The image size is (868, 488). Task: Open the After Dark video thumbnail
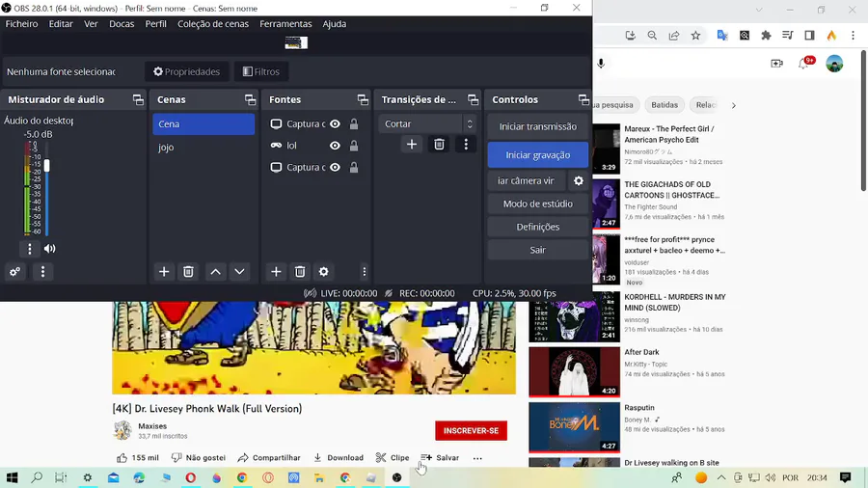(x=574, y=372)
